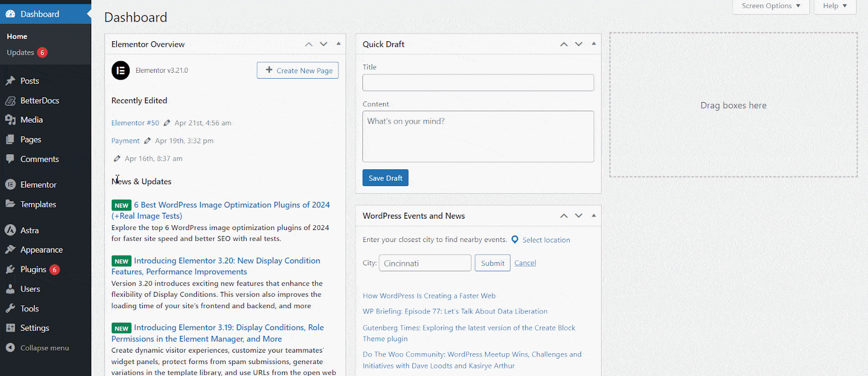868x376 pixels.
Task: Open WP Briefing Episode 77 link
Action: [x=455, y=311]
